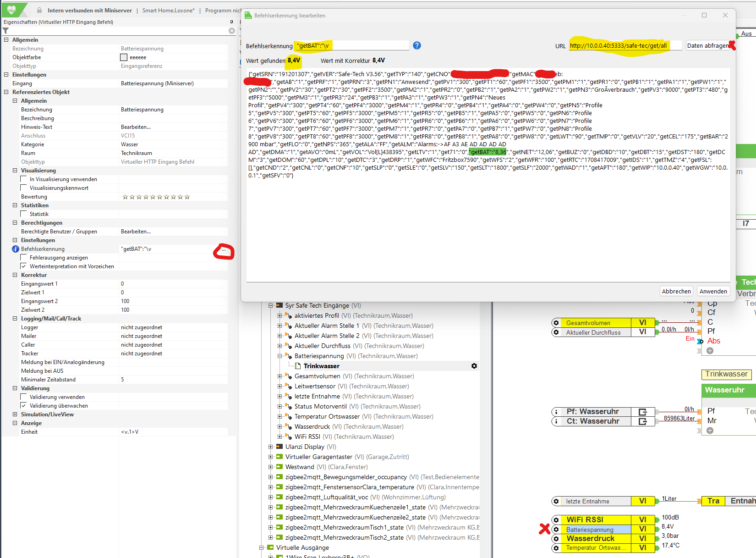Click the Syr Safe Tech Eingänge folder icon
This screenshot has width=756, height=558.
click(x=279, y=305)
